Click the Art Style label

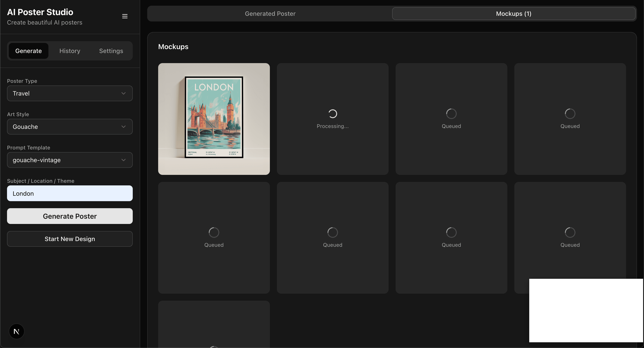coord(18,114)
